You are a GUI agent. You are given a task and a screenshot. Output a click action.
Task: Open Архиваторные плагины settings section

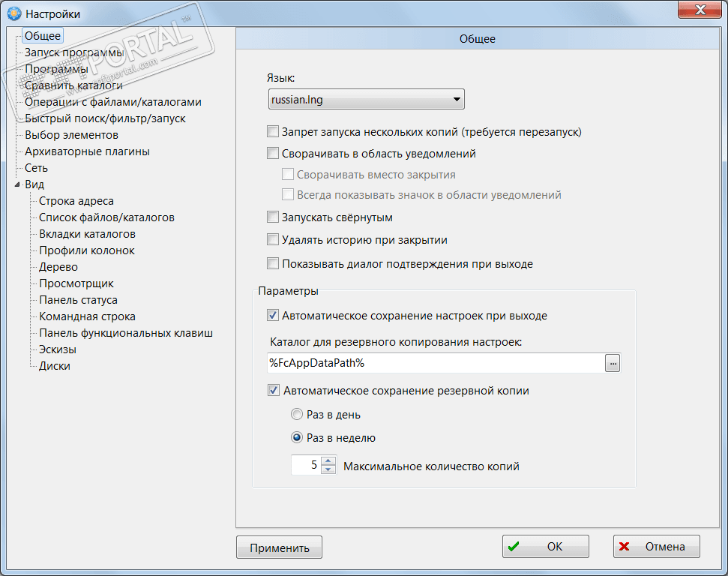coord(87,151)
